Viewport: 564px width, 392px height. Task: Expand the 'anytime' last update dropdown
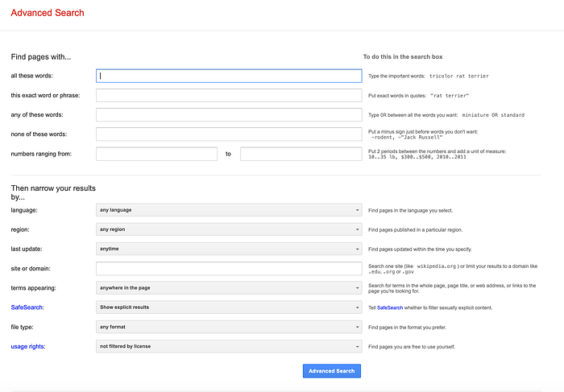229,249
